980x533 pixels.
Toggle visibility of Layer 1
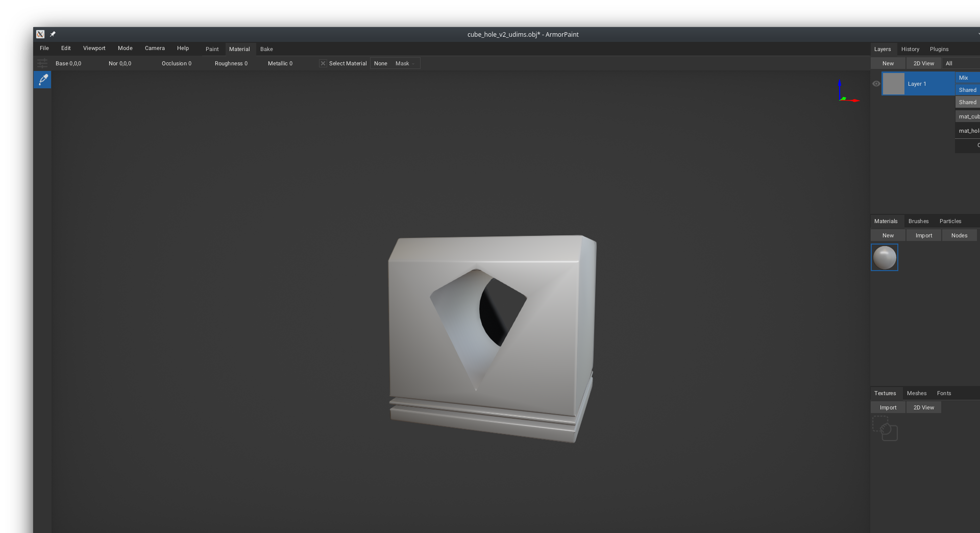pos(876,84)
